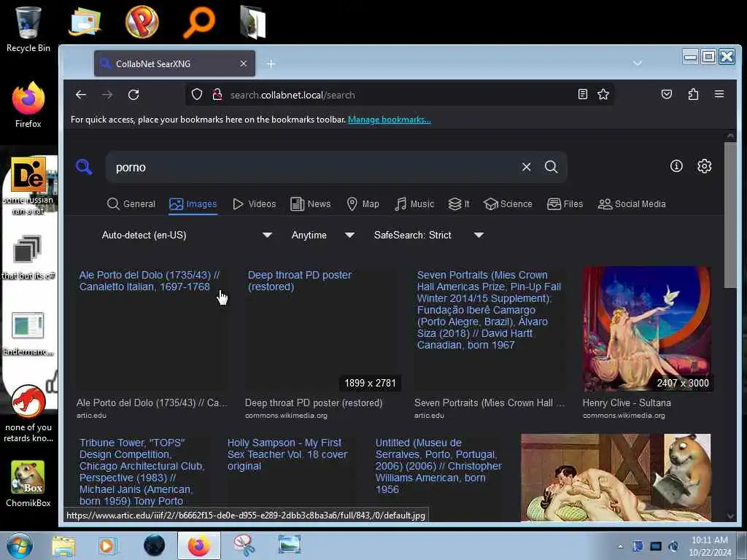Click the Firefox back arrow button
Screen dimensions: 747x560
pyautogui.click(x=81, y=95)
